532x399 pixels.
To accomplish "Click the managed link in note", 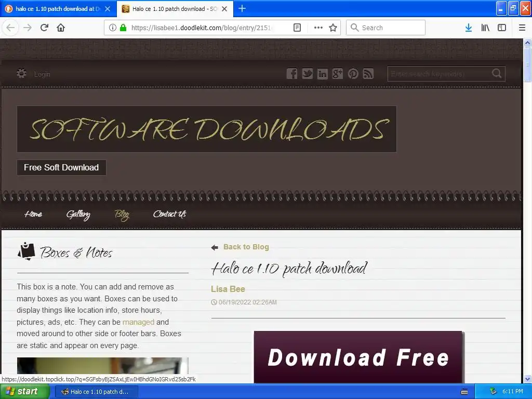I will (138, 322).
